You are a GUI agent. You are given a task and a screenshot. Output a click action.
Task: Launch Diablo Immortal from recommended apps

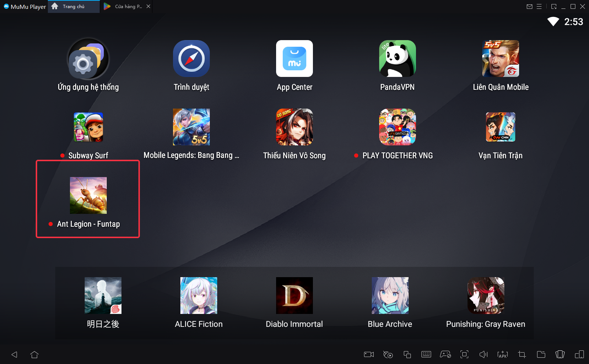point(294,296)
